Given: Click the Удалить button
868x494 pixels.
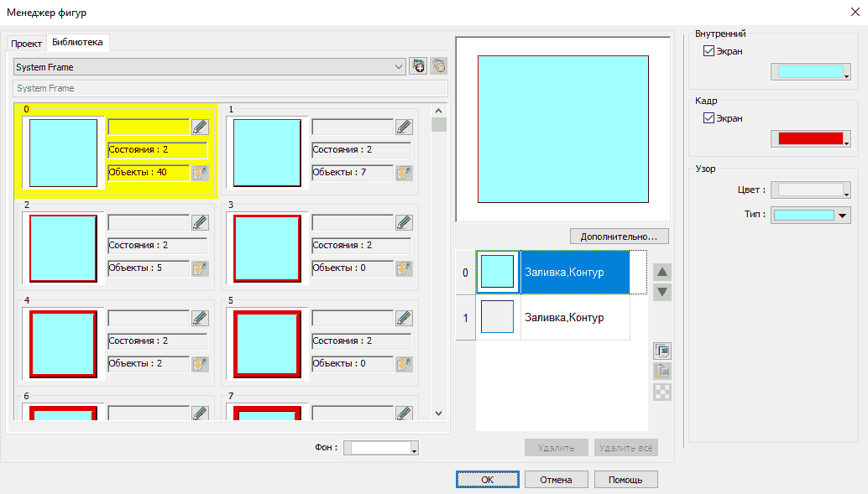Looking at the screenshot, I should (x=556, y=448).
